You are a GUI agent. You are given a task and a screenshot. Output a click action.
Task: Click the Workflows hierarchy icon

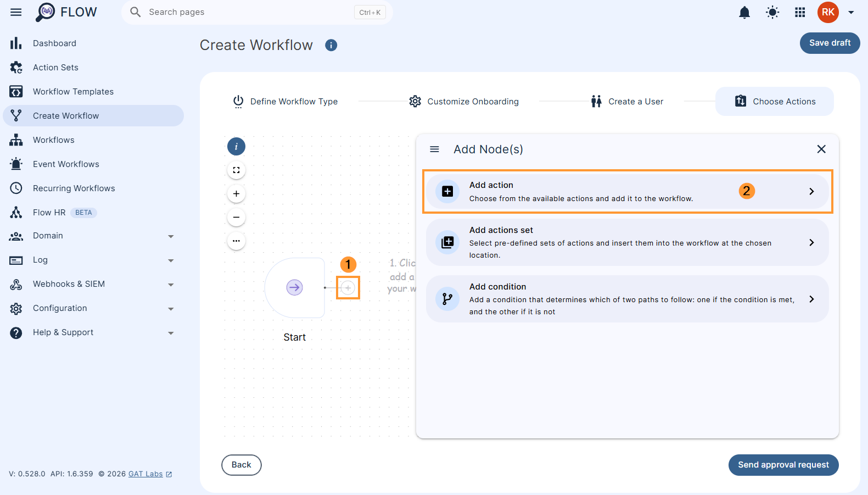(x=16, y=140)
